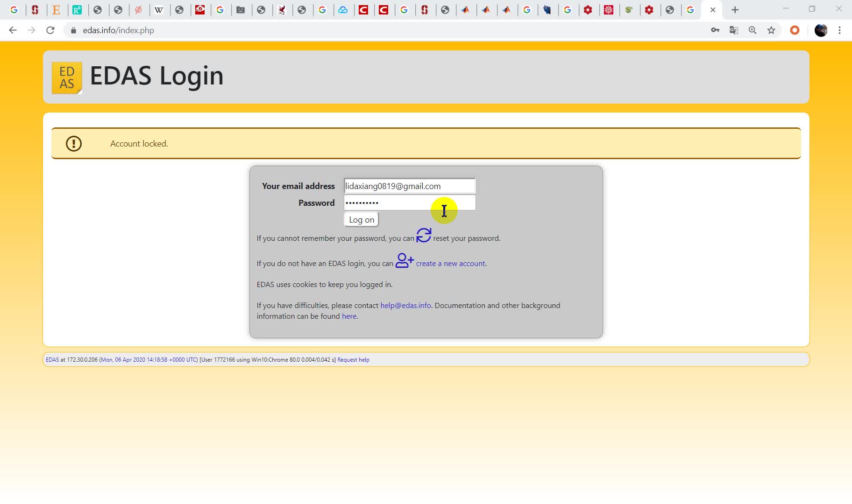Click 'EDAS uses cookies to keep you logged in.'
Viewport: 852px width, 504px height.
tap(325, 285)
